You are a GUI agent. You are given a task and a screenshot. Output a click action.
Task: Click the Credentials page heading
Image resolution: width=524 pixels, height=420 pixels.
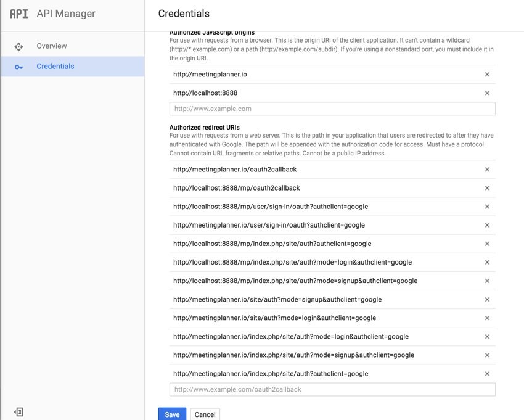184,14
